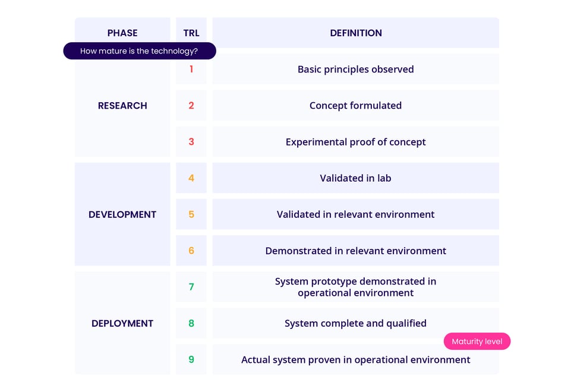Click the green TRL number 9
The image size is (574, 392).
tap(191, 359)
